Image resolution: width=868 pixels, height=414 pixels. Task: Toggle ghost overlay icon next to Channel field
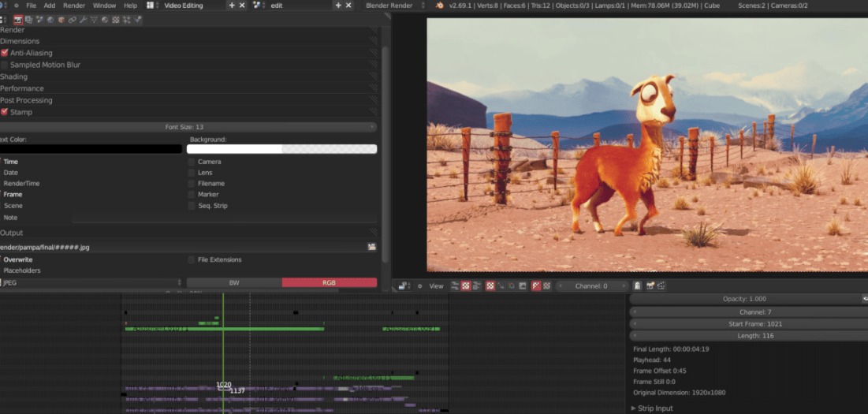pos(638,286)
